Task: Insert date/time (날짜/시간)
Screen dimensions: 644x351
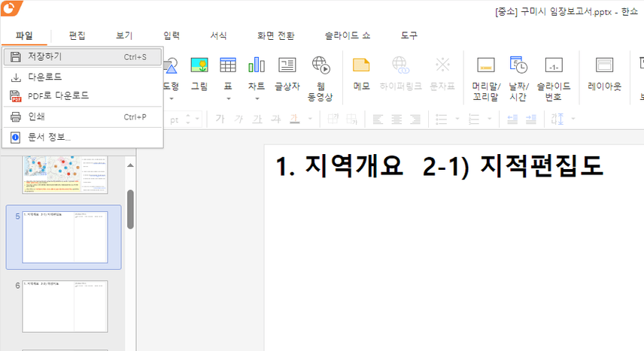Action: 518,79
